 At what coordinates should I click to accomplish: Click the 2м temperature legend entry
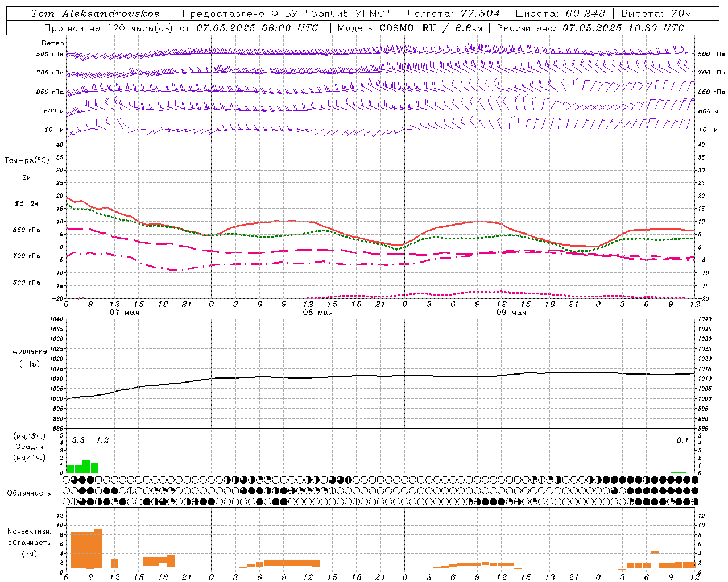[x=27, y=178]
